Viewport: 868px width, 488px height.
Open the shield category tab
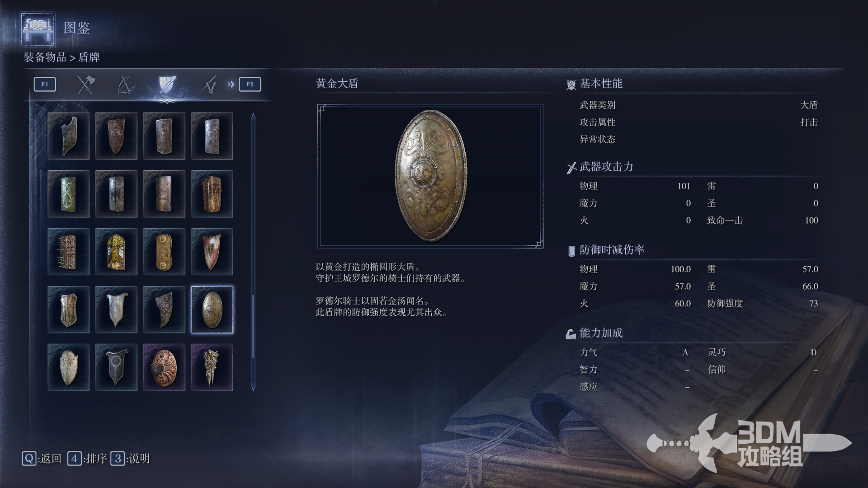pyautogui.click(x=167, y=84)
